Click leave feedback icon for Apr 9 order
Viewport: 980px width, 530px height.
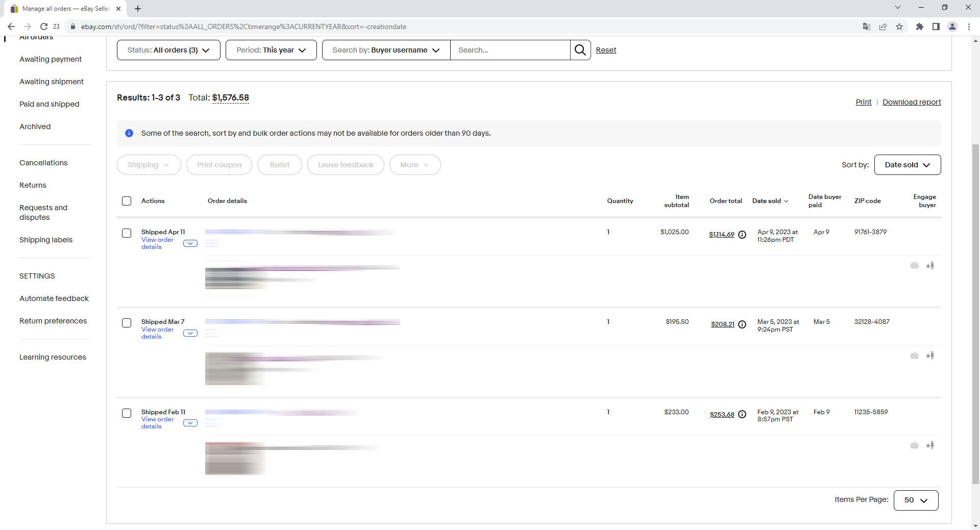930,265
